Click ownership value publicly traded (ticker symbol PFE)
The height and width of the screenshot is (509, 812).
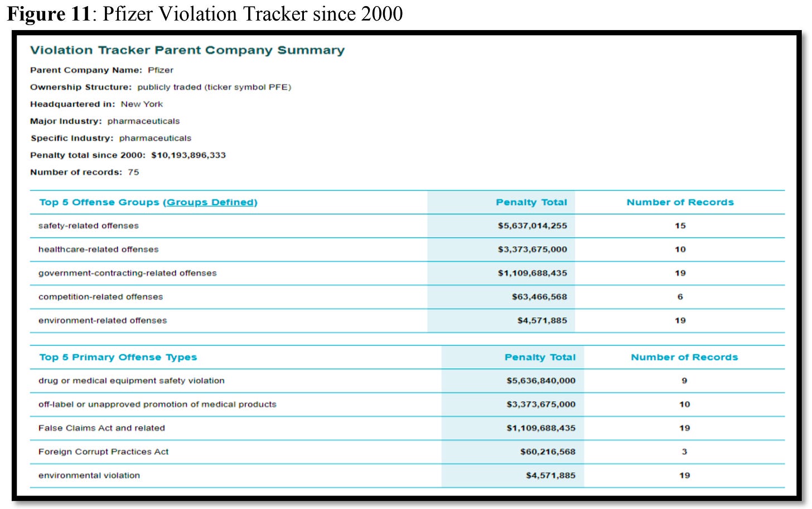click(214, 88)
